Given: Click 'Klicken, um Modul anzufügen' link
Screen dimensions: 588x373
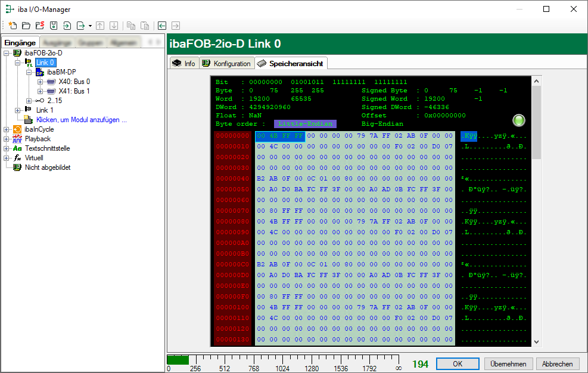Looking at the screenshot, I should click(81, 120).
